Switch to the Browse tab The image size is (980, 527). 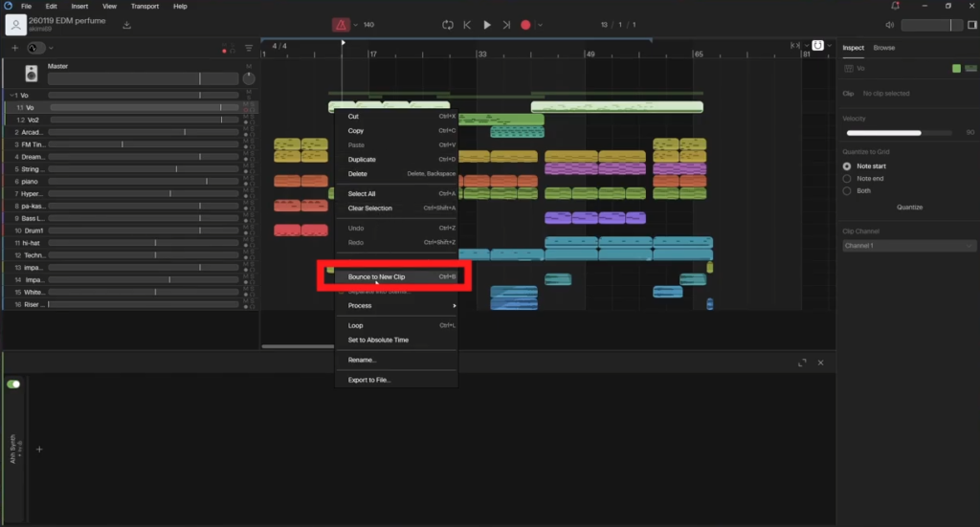tap(884, 47)
